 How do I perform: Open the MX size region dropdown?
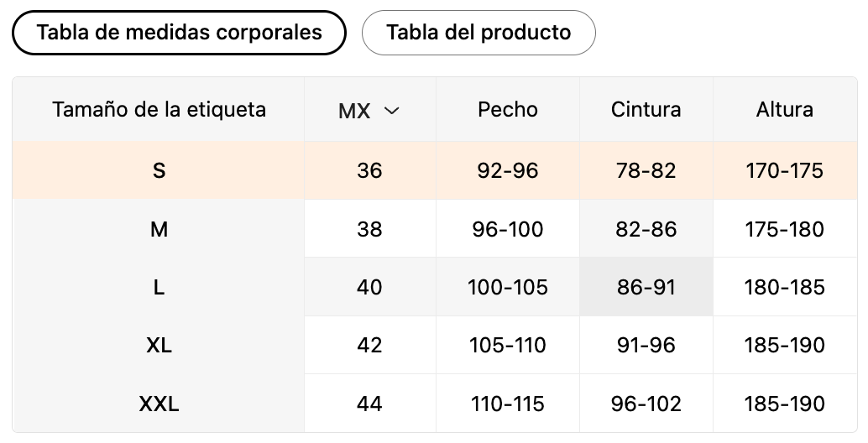click(369, 110)
